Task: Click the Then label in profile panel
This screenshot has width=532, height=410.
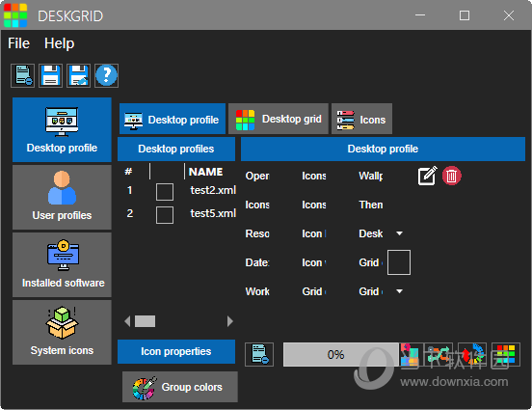Action: click(371, 205)
